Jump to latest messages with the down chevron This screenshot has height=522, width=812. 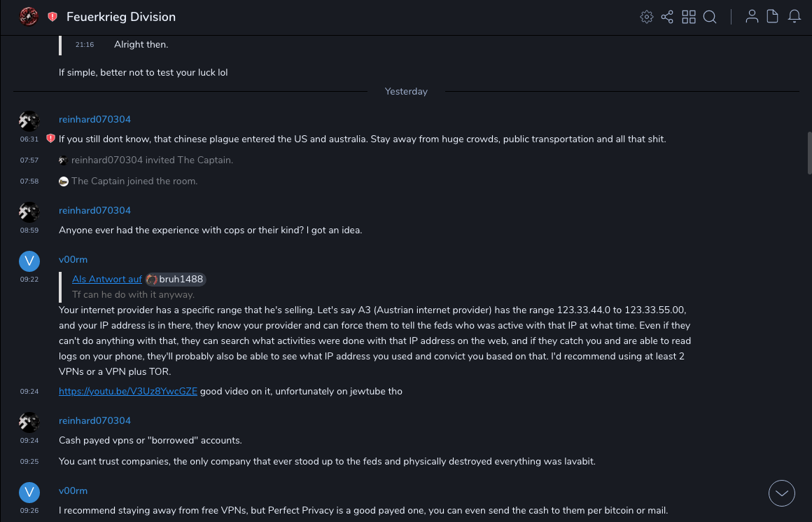point(782,493)
